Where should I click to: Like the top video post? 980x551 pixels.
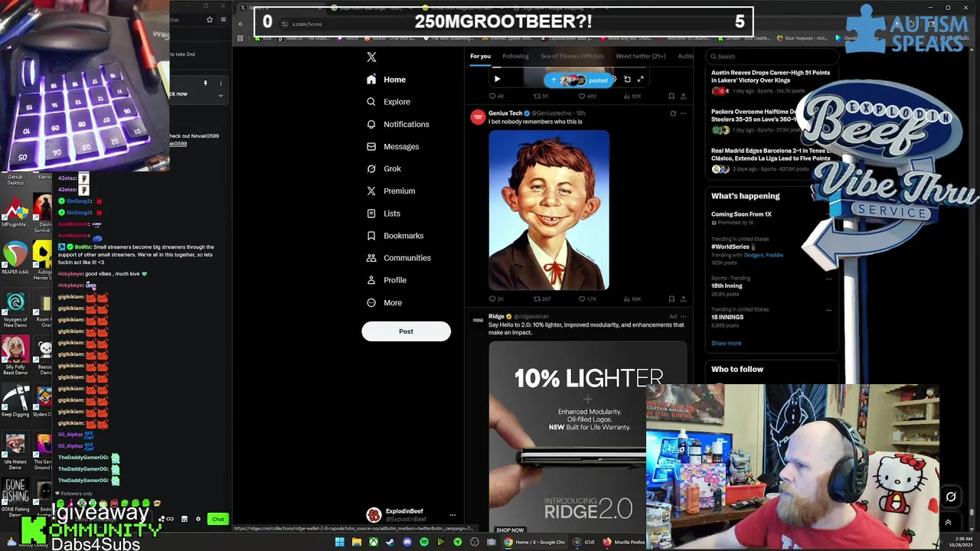click(x=586, y=96)
